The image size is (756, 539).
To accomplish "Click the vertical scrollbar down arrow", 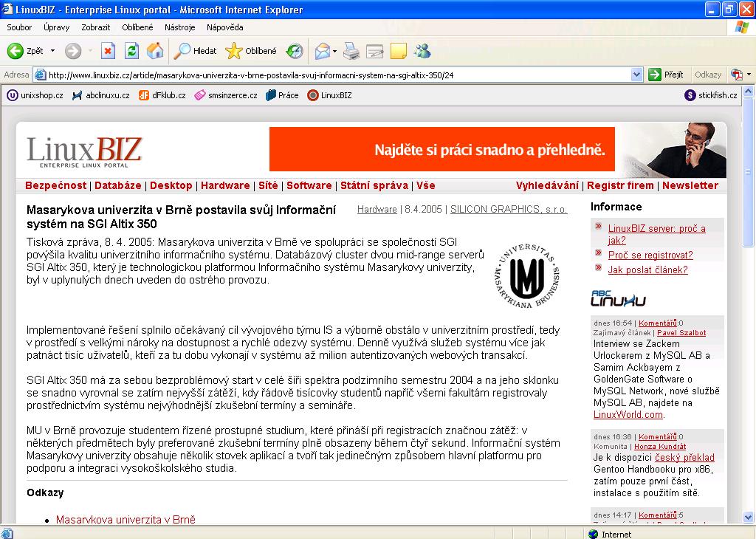I will tap(749, 518).
